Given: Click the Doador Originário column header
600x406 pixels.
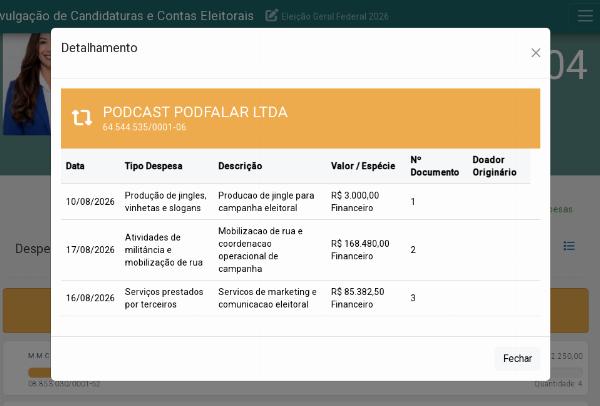Looking at the screenshot, I should point(494,166).
